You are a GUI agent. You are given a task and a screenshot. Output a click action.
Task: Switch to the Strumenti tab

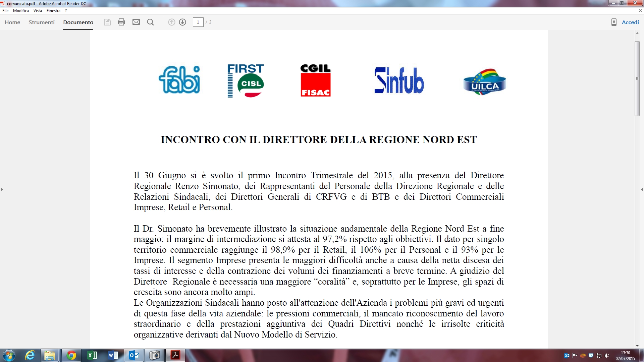pos(42,22)
